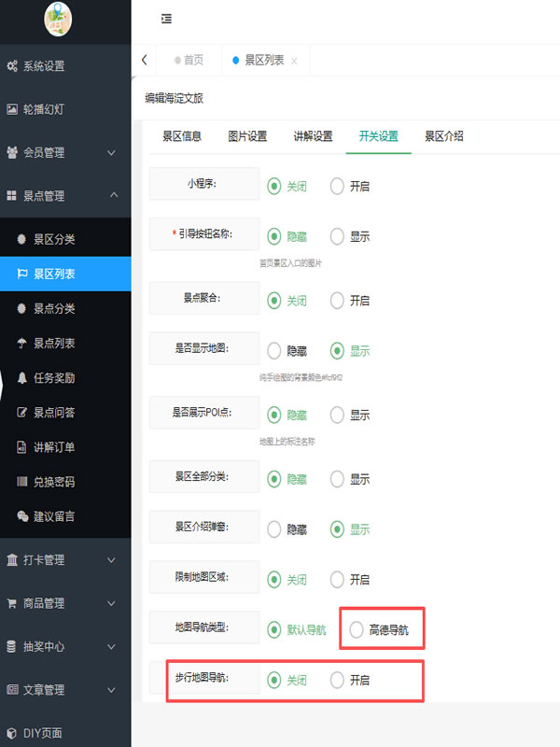Toggle sidebar with the collapse menu icon
The height and width of the screenshot is (747, 560).
(166, 19)
